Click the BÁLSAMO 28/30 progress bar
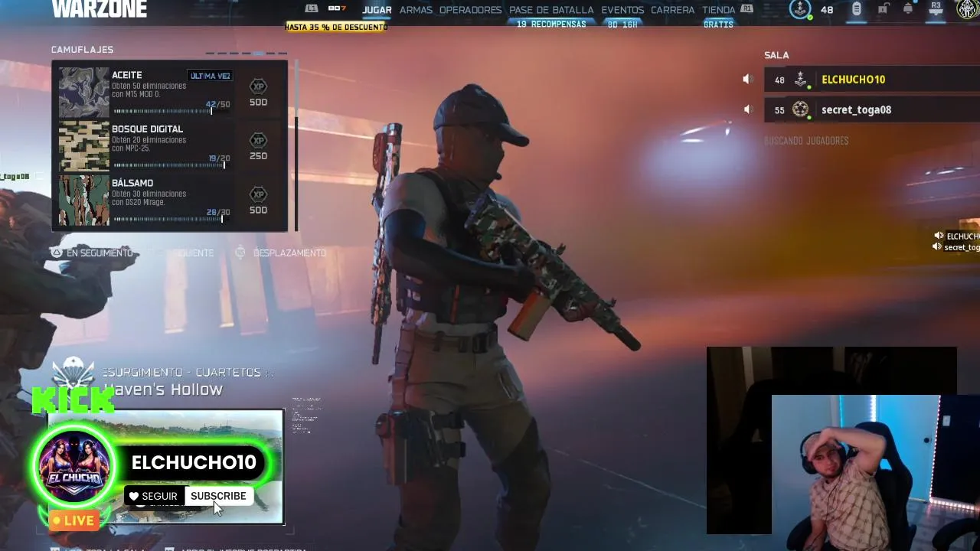Viewport: 980px width, 551px height. pyautogui.click(x=171, y=220)
